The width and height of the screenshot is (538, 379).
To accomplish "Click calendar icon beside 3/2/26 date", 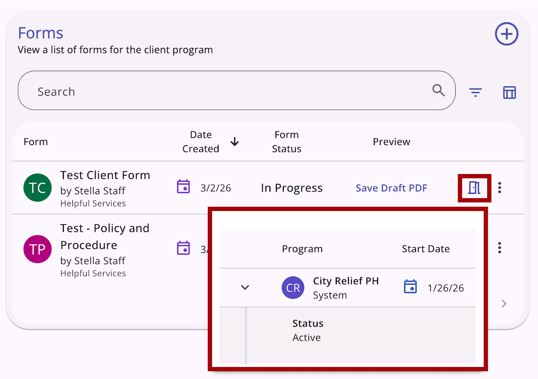I will click(183, 187).
